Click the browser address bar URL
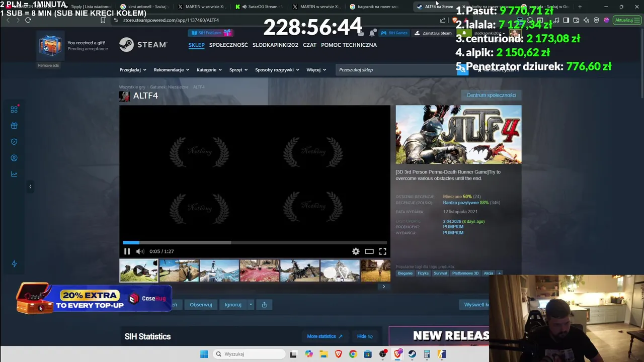644x362 pixels. pyautogui.click(x=171, y=20)
